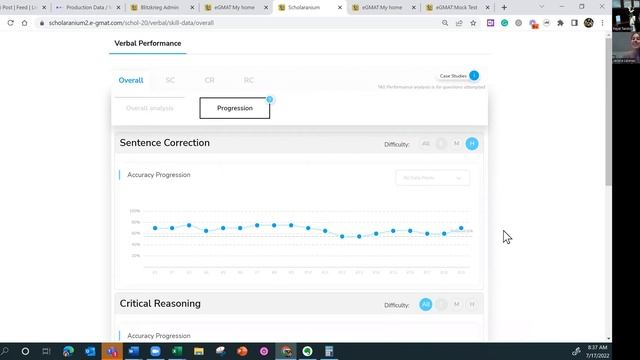Screen dimensions: 640x360
Task: Open the data points dropdown in Sentence Correction
Action: click(x=433, y=178)
